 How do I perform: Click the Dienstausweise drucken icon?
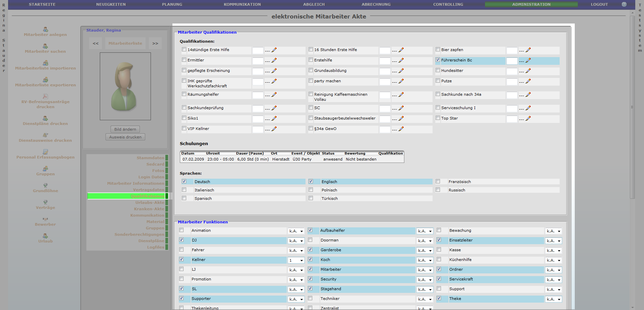click(x=45, y=135)
